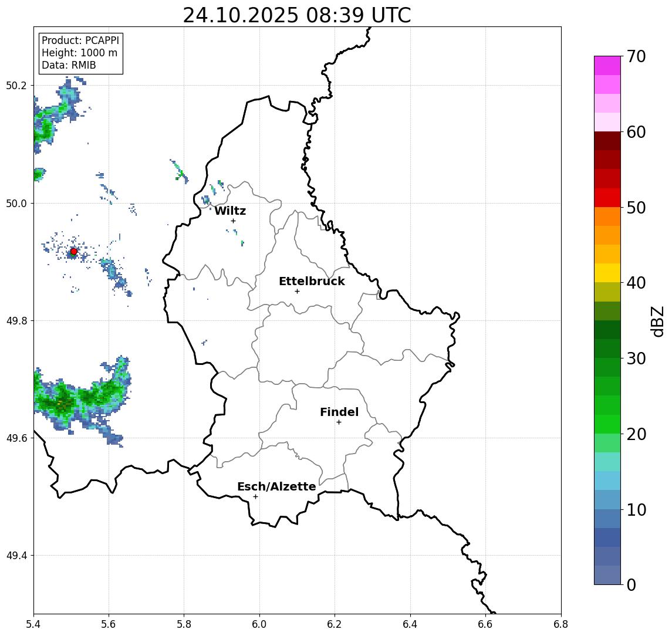Click the longitude axis label '6.4'
The height and width of the screenshot is (636, 672).
coord(410,624)
